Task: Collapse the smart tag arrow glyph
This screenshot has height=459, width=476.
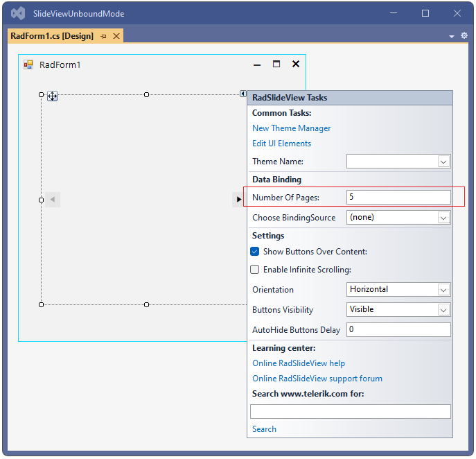Action: pyautogui.click(x=243, y=94)
